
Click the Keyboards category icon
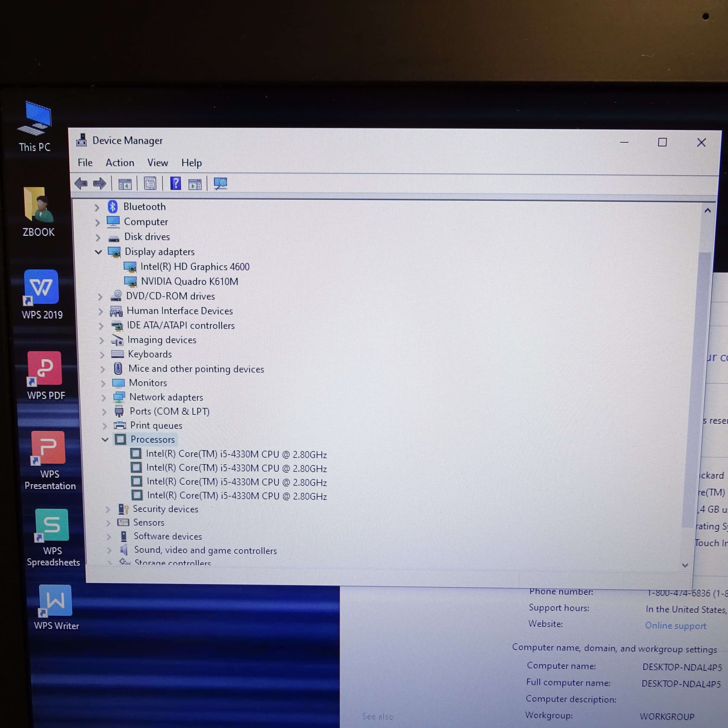click(117, 354)
